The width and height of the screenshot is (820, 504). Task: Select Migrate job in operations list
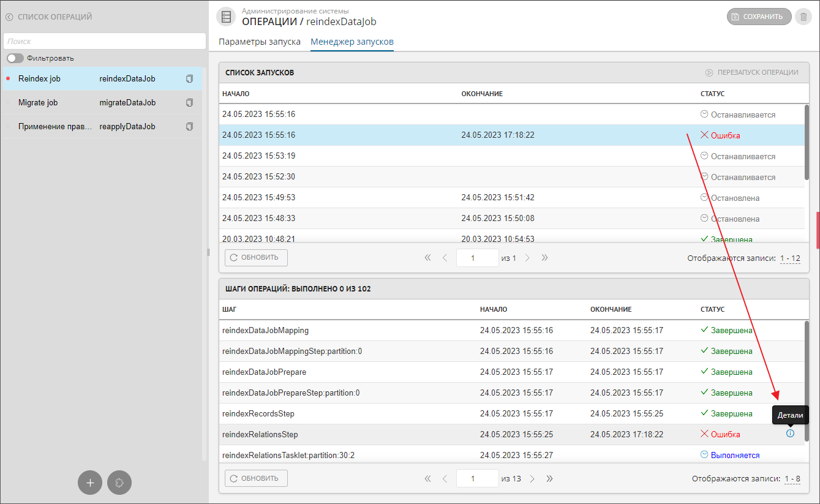[x=38, y=102]
